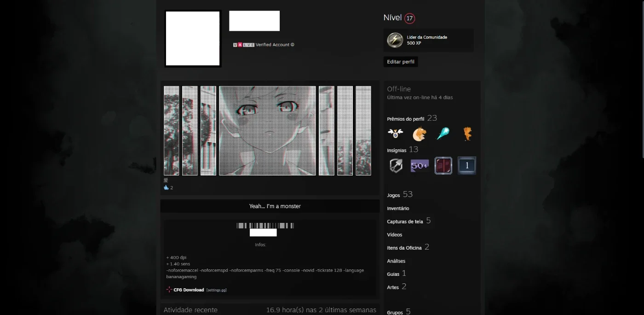Open Itens da Oficina workshop items
The width and height of the screenshot is (644, 315).
tap(404, 248)
